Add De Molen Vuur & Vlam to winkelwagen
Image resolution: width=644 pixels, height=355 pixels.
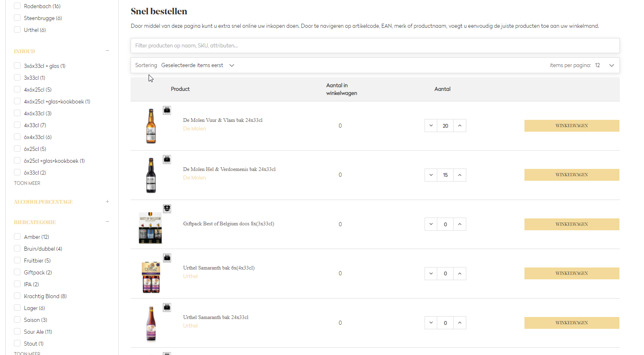[572, 126]
